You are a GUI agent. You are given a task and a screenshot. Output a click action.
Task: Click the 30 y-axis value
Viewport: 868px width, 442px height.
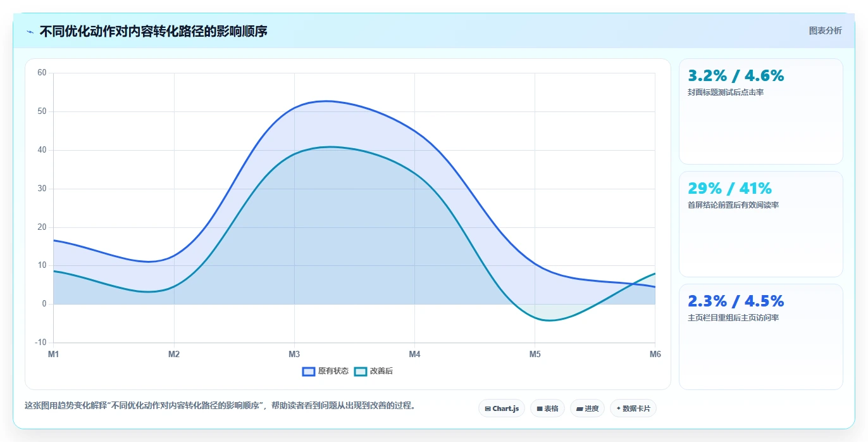[x=42, y=189]
